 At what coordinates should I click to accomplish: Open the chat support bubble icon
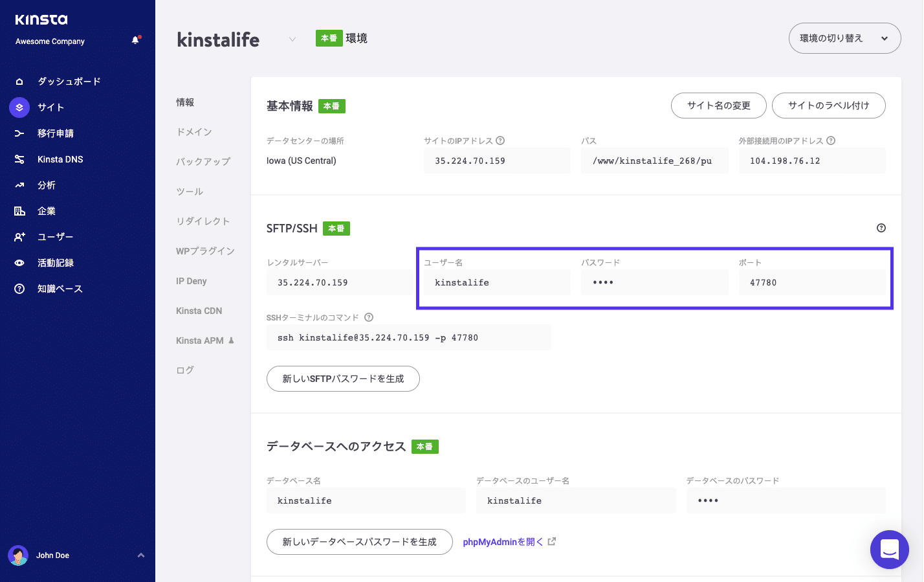pyautogui.click(x=890, y=549)
